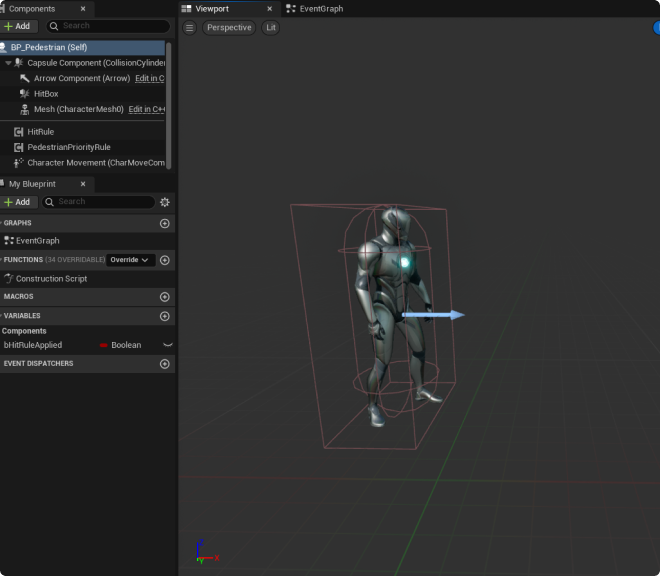
Task: Toggle bHitRuleApplied variable eye visibility
Action: click(x=167, y=345)
